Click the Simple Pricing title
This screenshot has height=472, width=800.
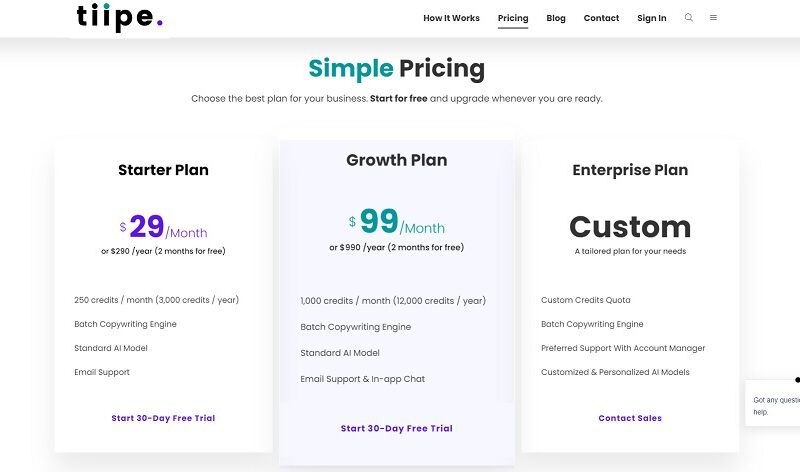[x=396, y=68]
